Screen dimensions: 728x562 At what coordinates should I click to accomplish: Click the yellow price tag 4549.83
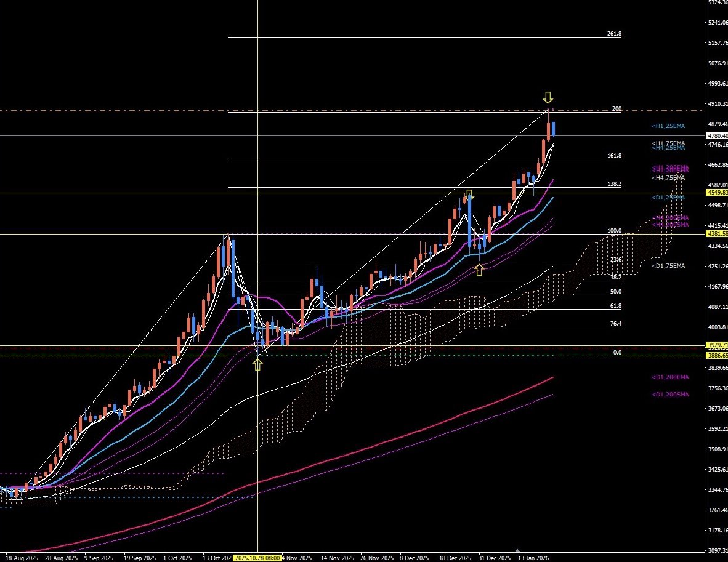pos(717,193)
